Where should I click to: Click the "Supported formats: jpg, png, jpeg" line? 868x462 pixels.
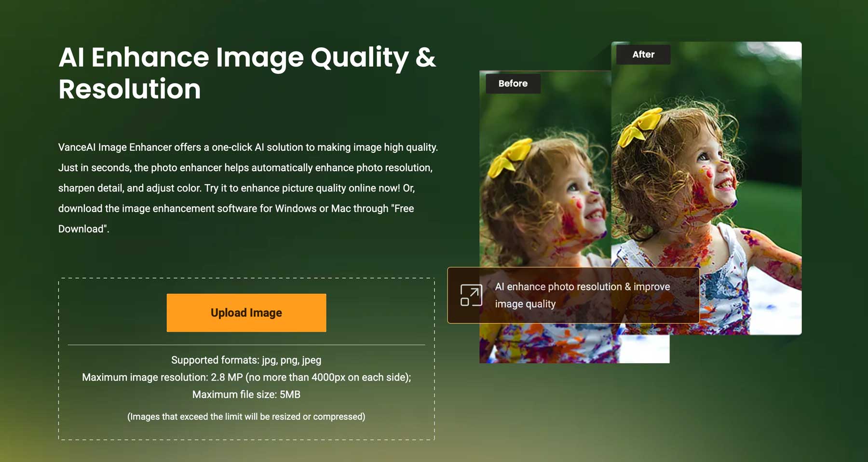click(x=246, y=360)
